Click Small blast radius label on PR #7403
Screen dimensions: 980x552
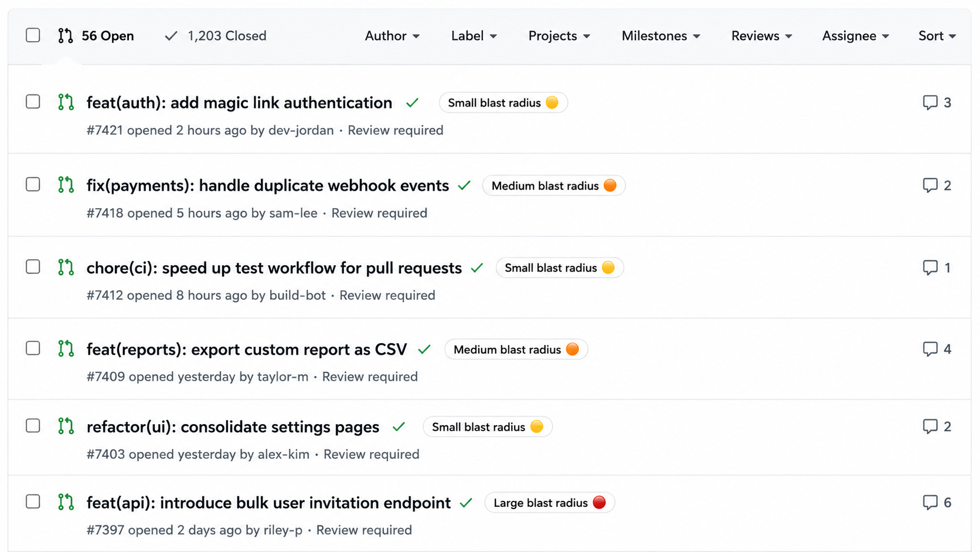(488, 427)
